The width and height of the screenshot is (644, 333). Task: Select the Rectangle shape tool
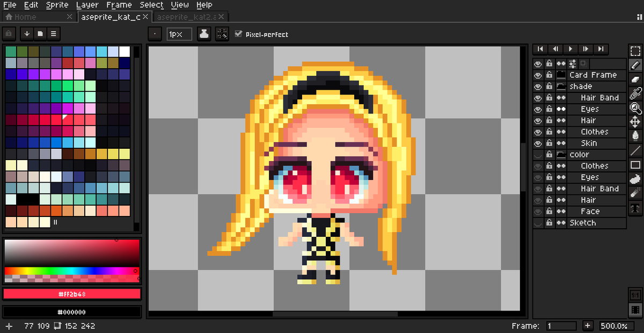635,165
